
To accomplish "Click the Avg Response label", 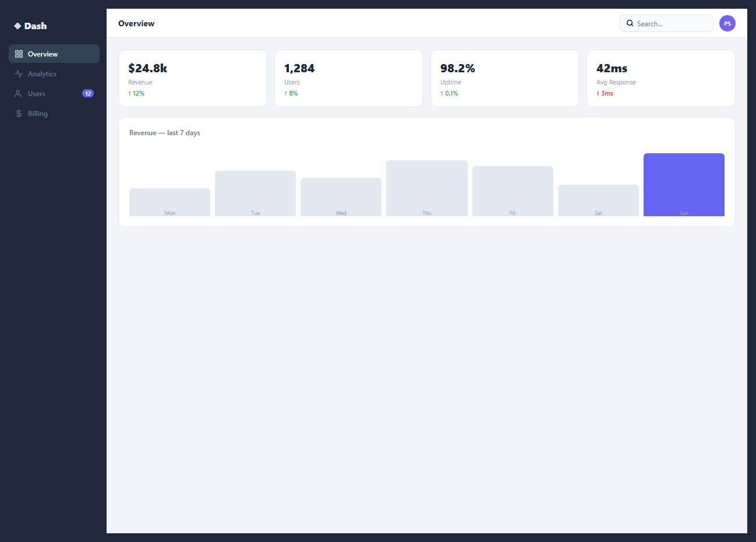I will [x=616, y=82].
